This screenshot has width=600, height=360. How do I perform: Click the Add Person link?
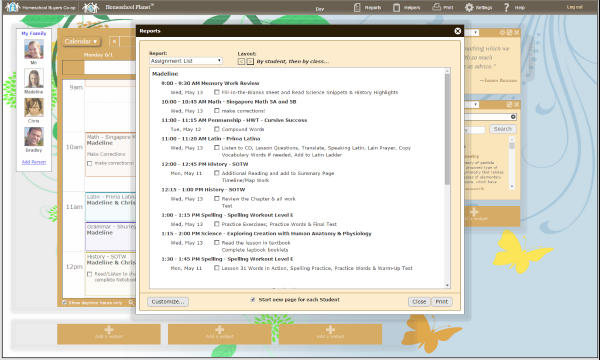(x=34, y=162)
